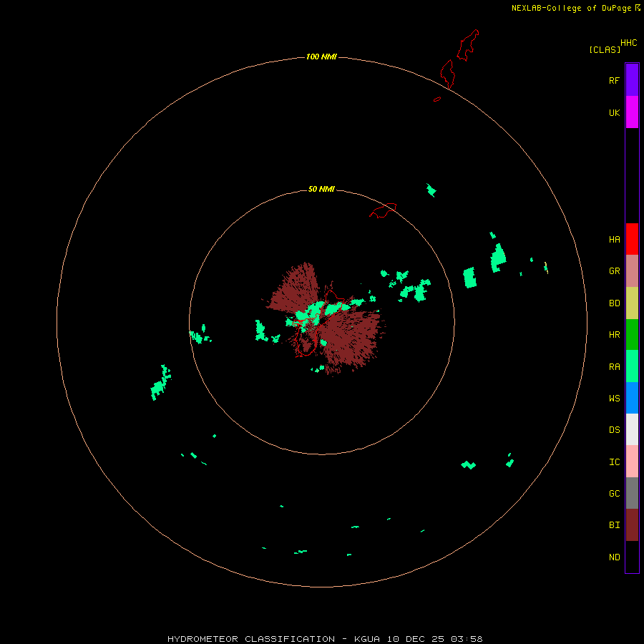The height and width of the screenshot is (644, 644).
Task: Click the [CLAS] legend heading
Action: point(605,49)
